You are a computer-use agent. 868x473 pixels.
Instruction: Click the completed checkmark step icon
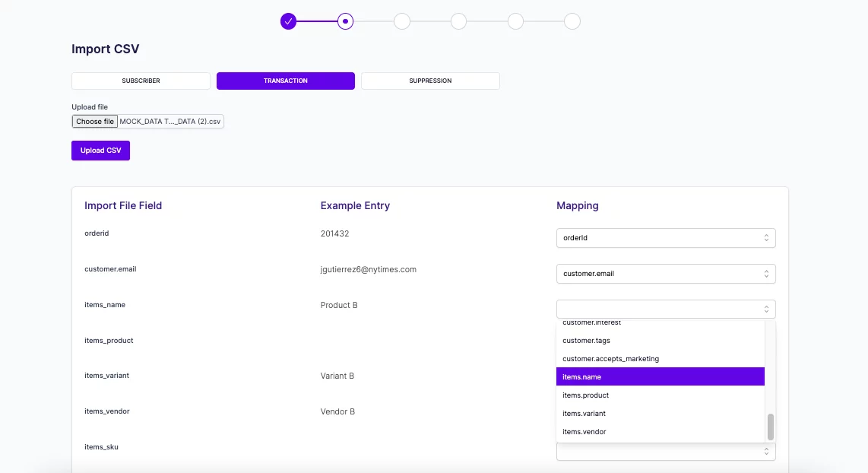(x=288, y=21)
